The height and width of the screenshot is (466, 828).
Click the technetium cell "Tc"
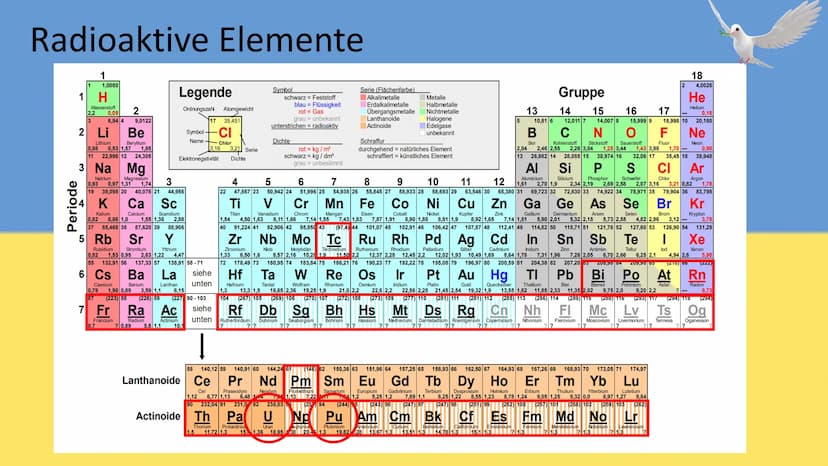click(334, 240)
